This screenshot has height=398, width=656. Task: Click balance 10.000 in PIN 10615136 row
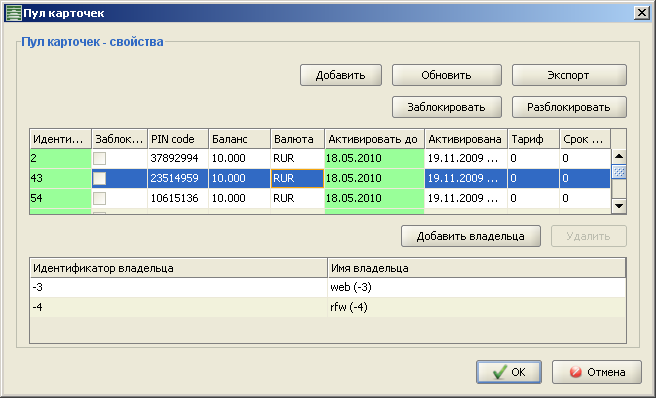(x=239, y=198)
